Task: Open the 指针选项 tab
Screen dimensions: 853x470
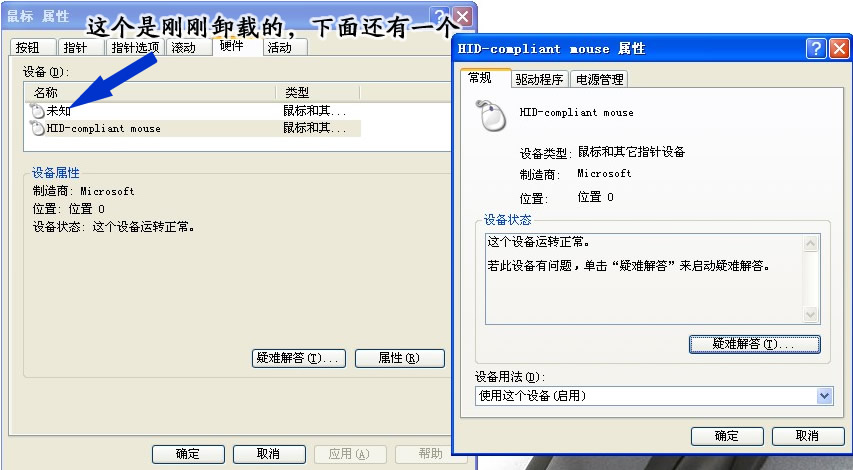Action: [135, 48]
